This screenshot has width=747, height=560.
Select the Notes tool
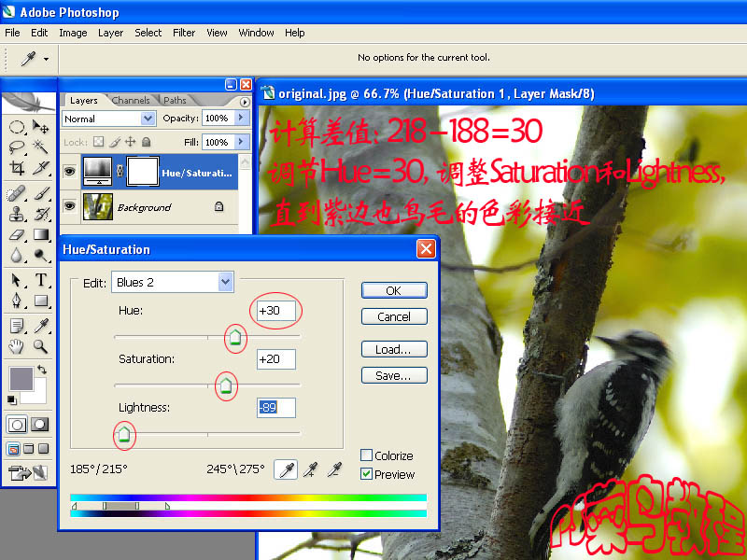17,326
